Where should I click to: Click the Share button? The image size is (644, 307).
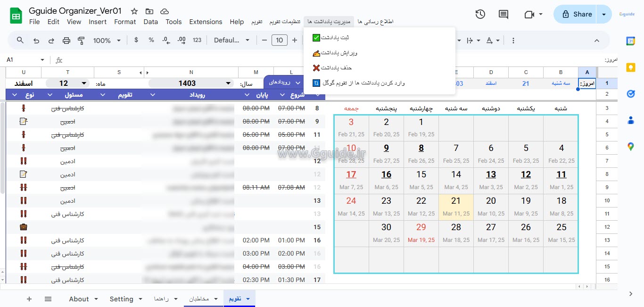point(579,14)
